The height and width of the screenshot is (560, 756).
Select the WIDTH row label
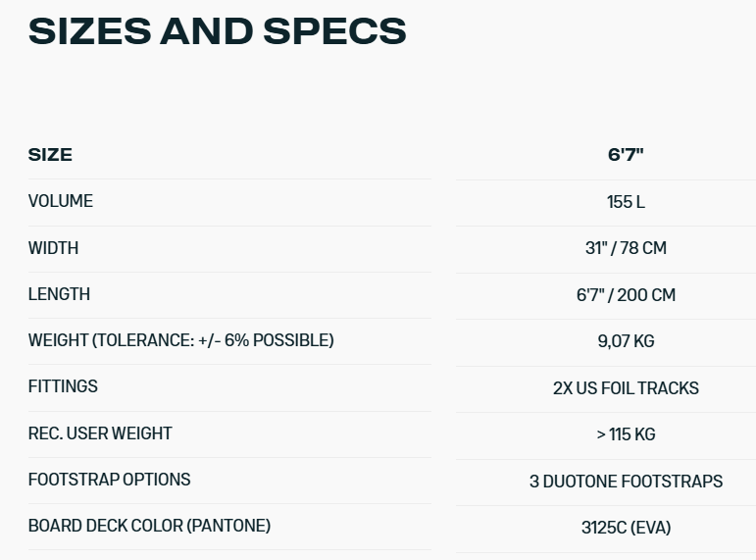53,248
